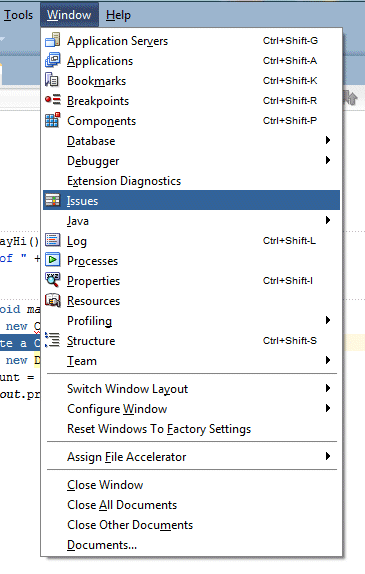Click the Java menu label
The height and width of the screenshot is (574, 365).
tap(78, 221)
